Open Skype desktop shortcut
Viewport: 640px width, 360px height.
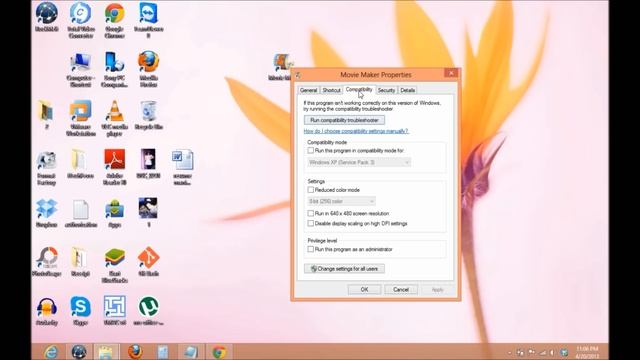[80, 311]
